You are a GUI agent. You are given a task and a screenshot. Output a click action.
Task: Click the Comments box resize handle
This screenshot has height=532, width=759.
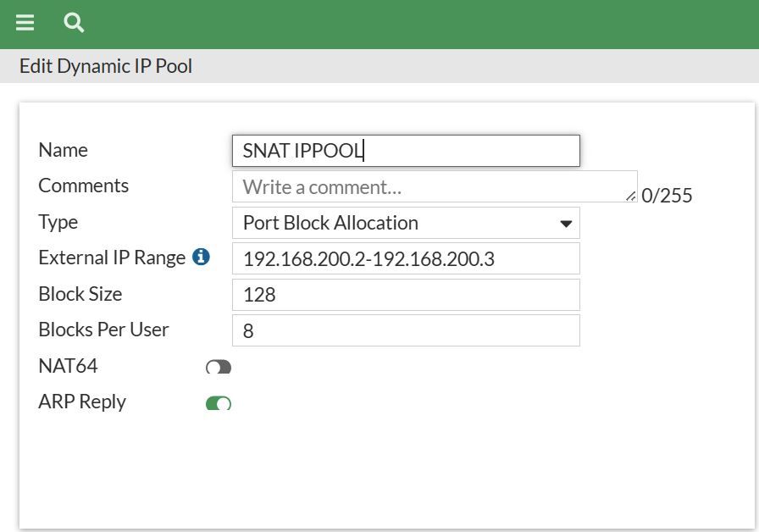pos(631,196)
